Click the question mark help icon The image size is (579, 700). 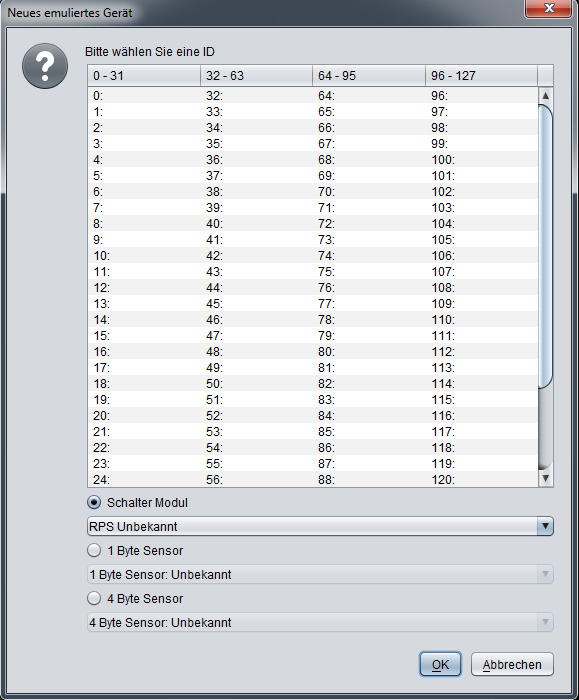click(x=45, y=66)
